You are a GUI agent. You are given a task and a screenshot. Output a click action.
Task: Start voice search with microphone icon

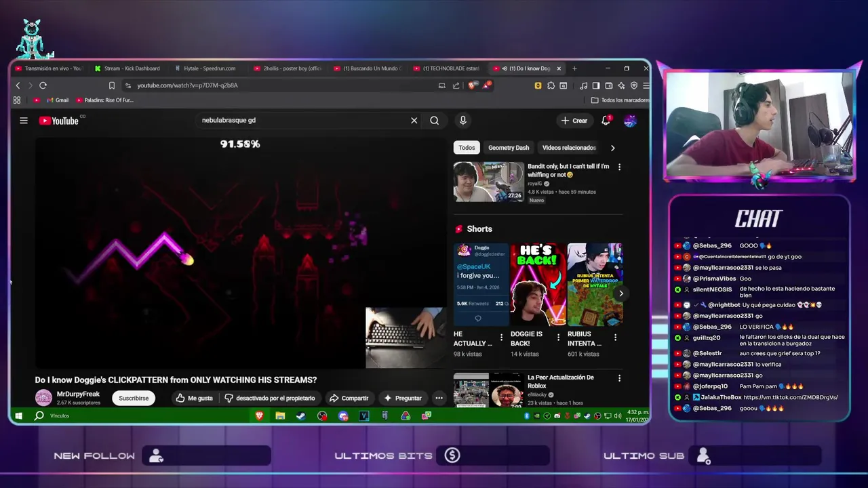[x=463, y=121]
